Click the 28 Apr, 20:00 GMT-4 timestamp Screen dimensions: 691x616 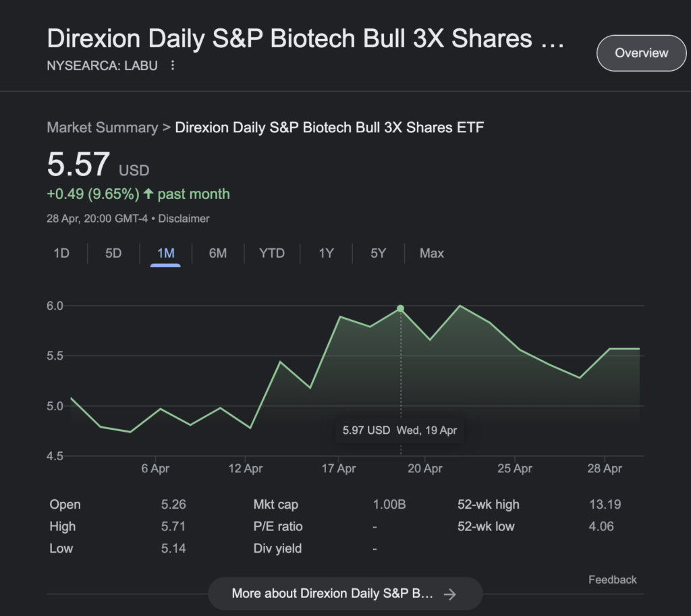[97, 219]
